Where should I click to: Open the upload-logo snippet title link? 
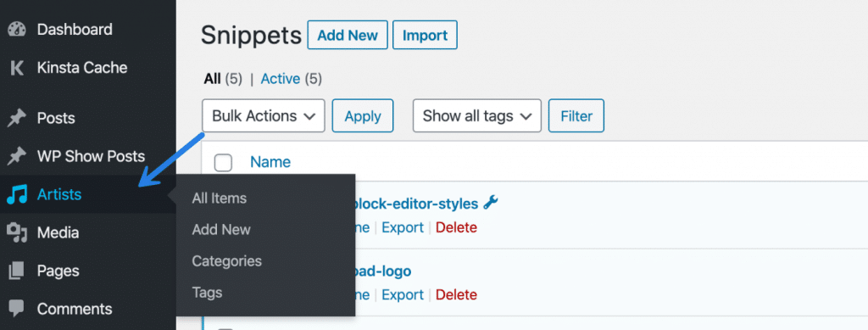(x=382, y=271)
